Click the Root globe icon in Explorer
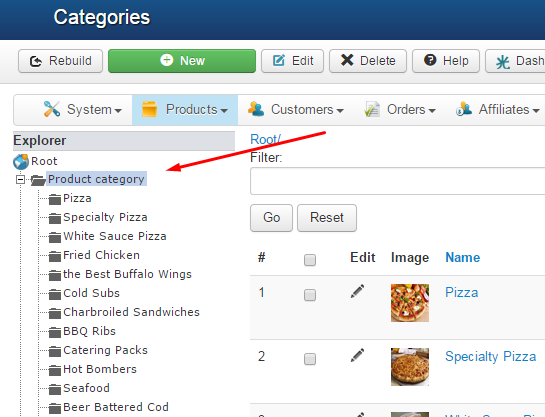This screenshot has width=545, height=417. pos(21,162)
